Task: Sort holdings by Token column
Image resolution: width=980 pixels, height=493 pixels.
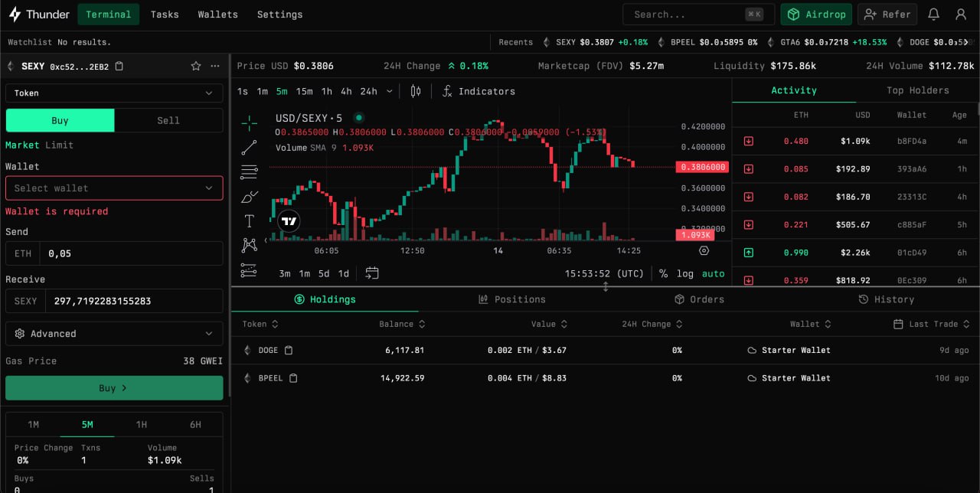Action: pos(260,324)
